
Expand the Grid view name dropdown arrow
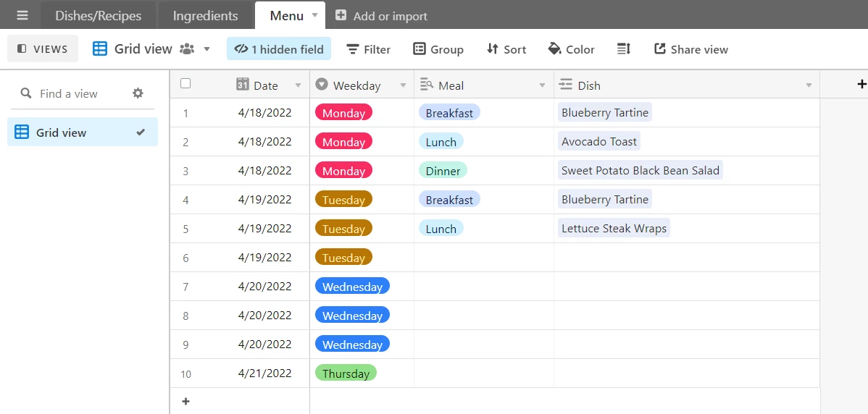pos(206,49)
